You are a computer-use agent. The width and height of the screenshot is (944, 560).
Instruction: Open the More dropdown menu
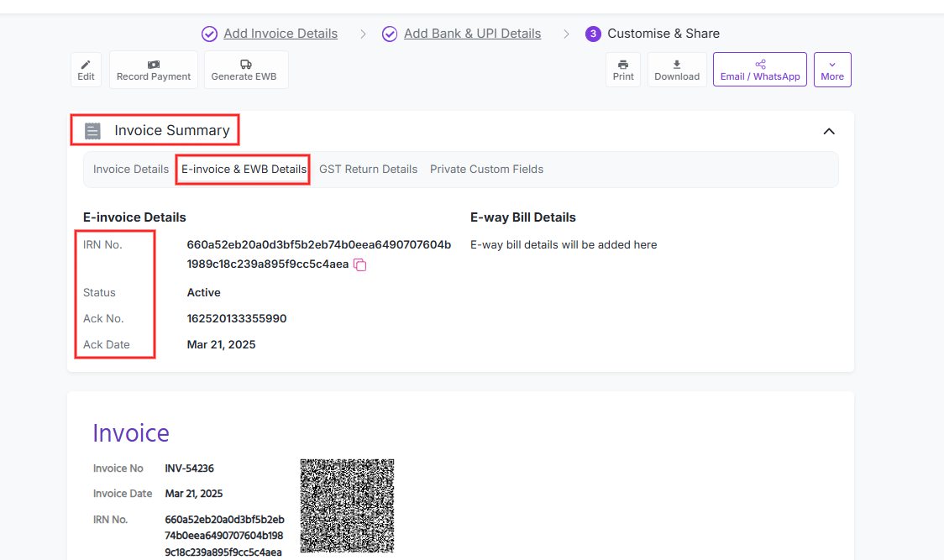pos(832,70)
